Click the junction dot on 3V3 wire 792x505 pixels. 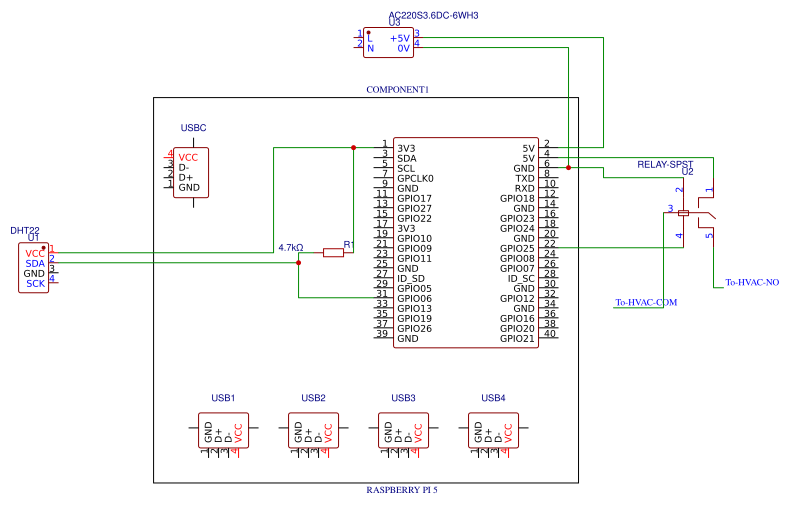coord(354,147)
